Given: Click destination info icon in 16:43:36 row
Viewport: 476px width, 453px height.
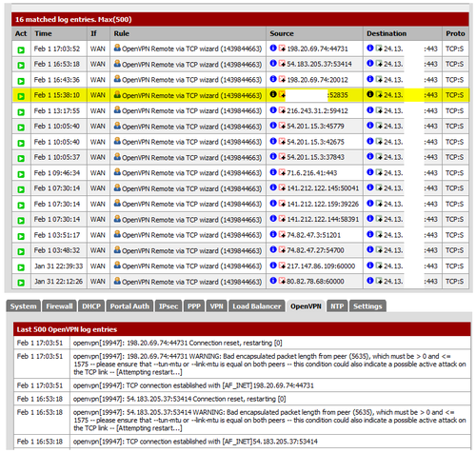Looking at the screenshot, I should tap(370, 79).
